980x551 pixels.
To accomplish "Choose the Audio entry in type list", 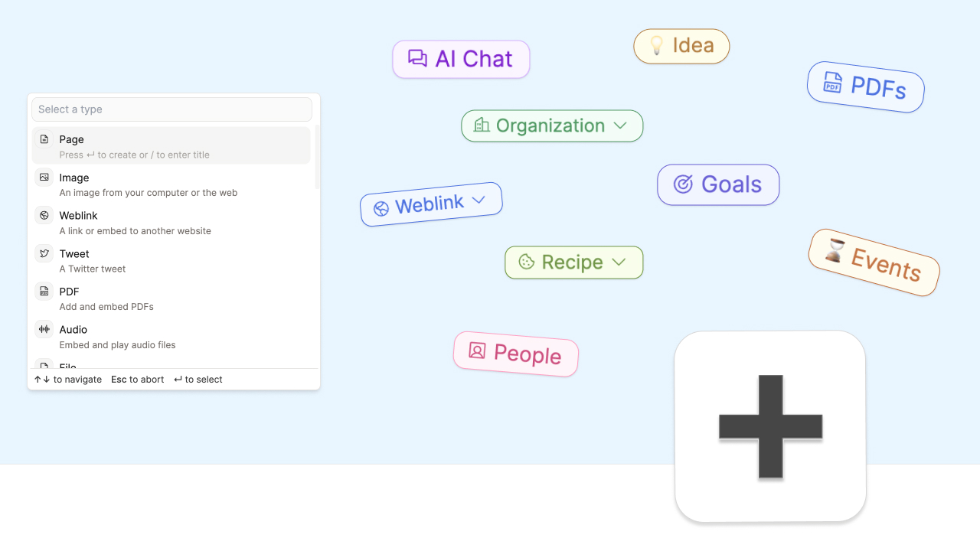I will click(171, 337).
